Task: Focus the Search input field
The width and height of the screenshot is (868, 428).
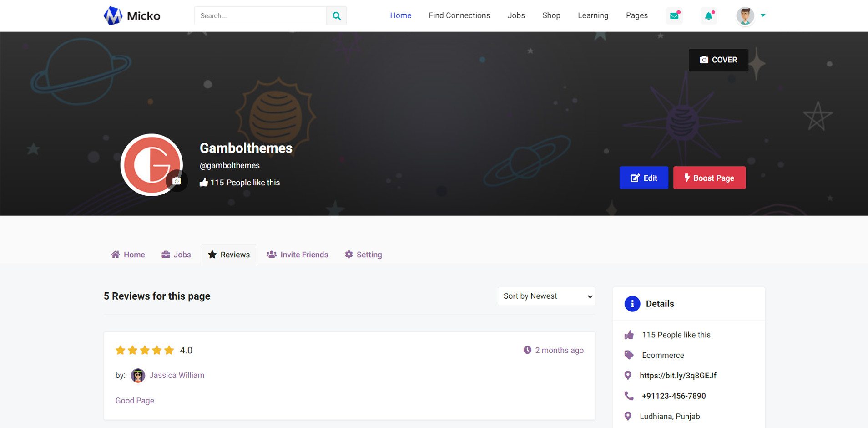Action: [260, 16]
